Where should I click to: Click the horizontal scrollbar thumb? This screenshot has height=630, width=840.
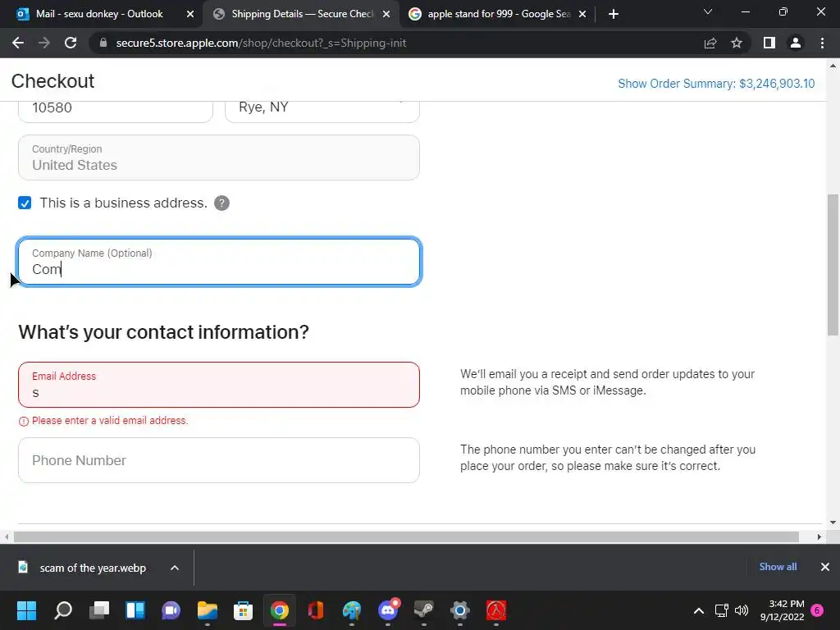(x=406, y=536)
